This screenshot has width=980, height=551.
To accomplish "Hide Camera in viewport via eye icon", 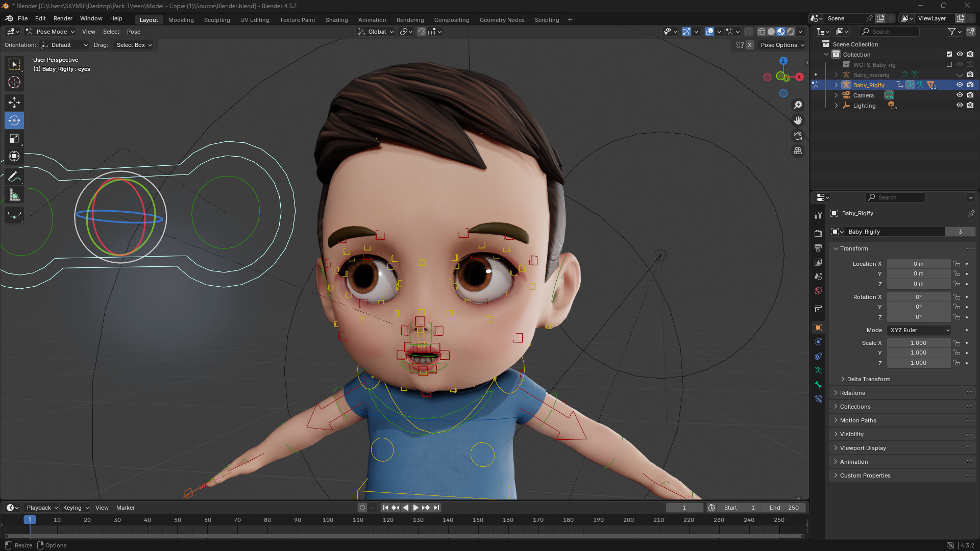I will tap(960, 95).
